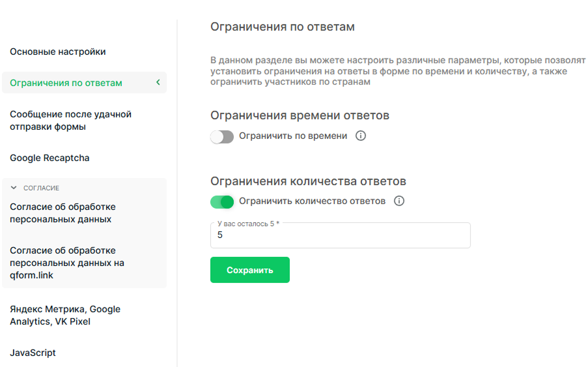Click the СОГЛАСИЕ group header text

41,188
